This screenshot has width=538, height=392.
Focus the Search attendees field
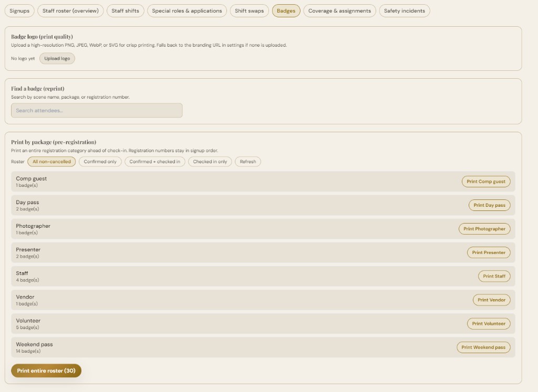[97, 110]
